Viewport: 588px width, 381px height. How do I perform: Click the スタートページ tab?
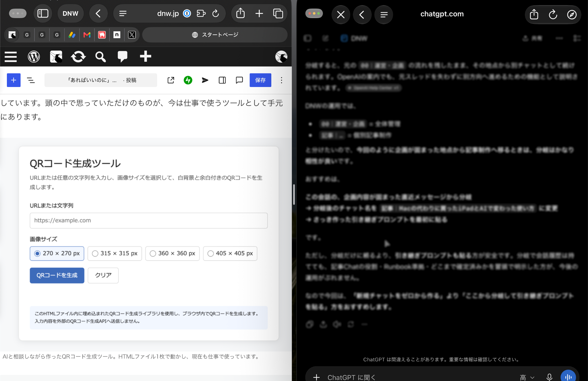point(215,35)
